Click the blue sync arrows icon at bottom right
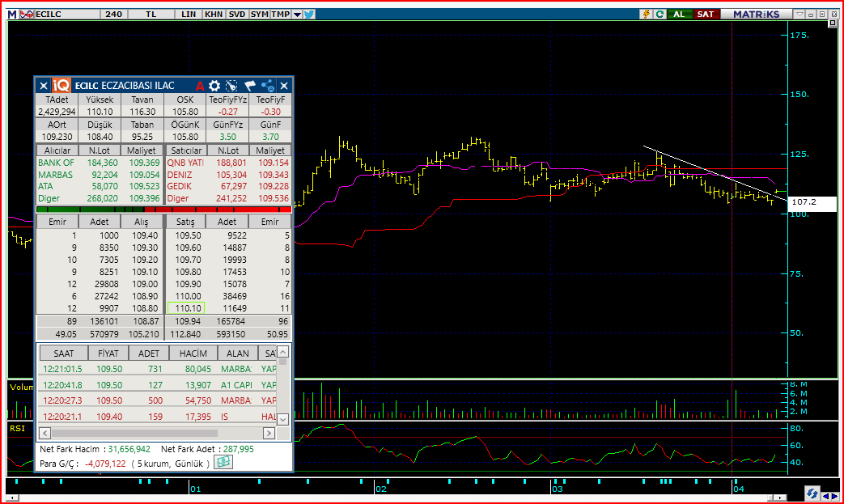Screen dimensions: 844x504 [812, 492]
